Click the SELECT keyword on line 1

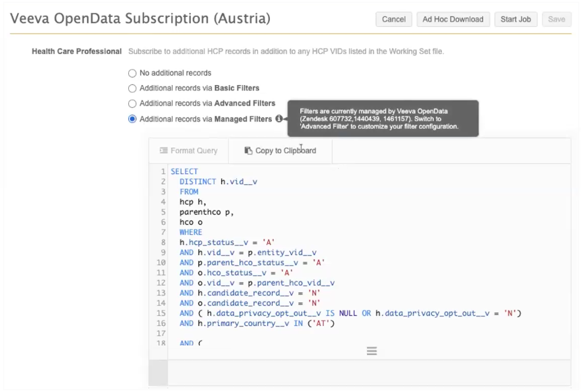tap(184, 171)
